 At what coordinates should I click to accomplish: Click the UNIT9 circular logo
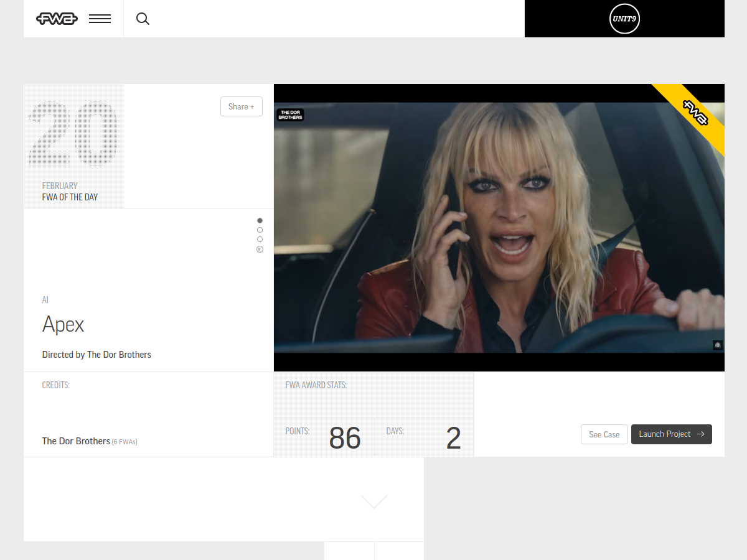pyautogui.click(x=624, y=19)
